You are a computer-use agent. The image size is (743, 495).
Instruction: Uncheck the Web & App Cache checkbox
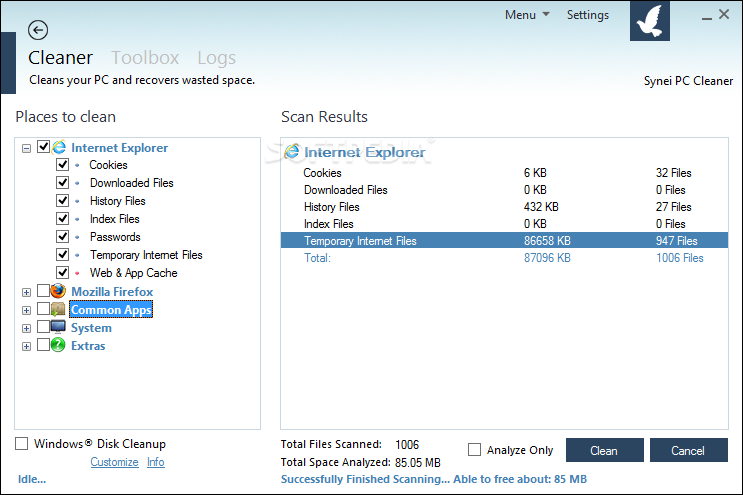click(x=63, y=273)
